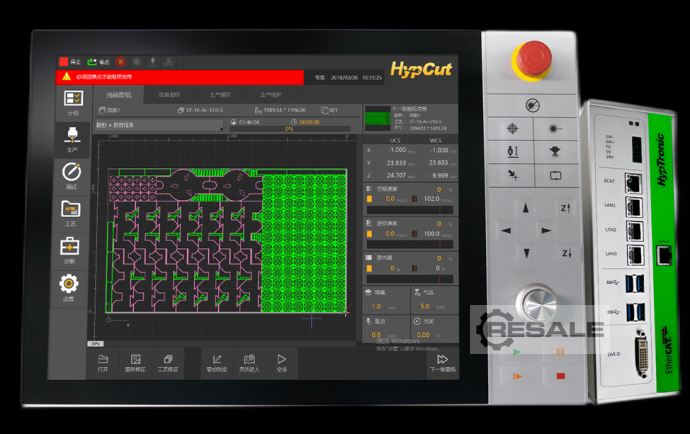
Task: Click the gas pressure (气压) 5.0 BAR tile
Action: tap(434, 299)
